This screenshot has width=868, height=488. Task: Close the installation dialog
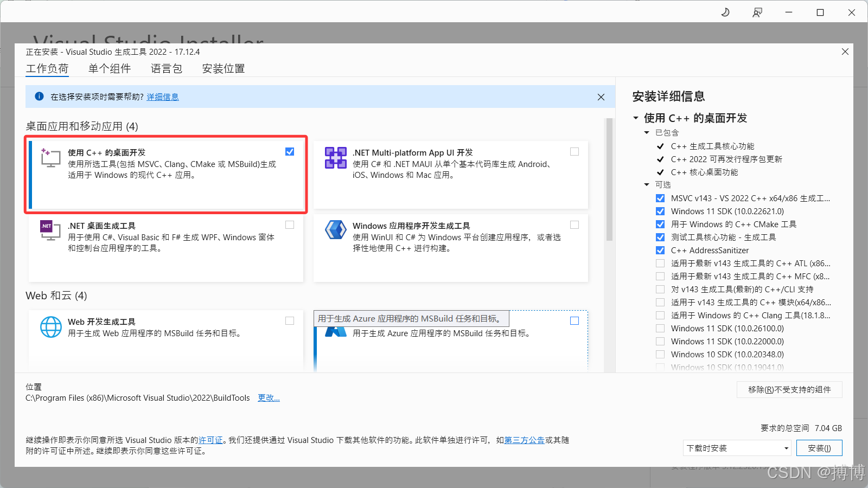coord(845,52)
